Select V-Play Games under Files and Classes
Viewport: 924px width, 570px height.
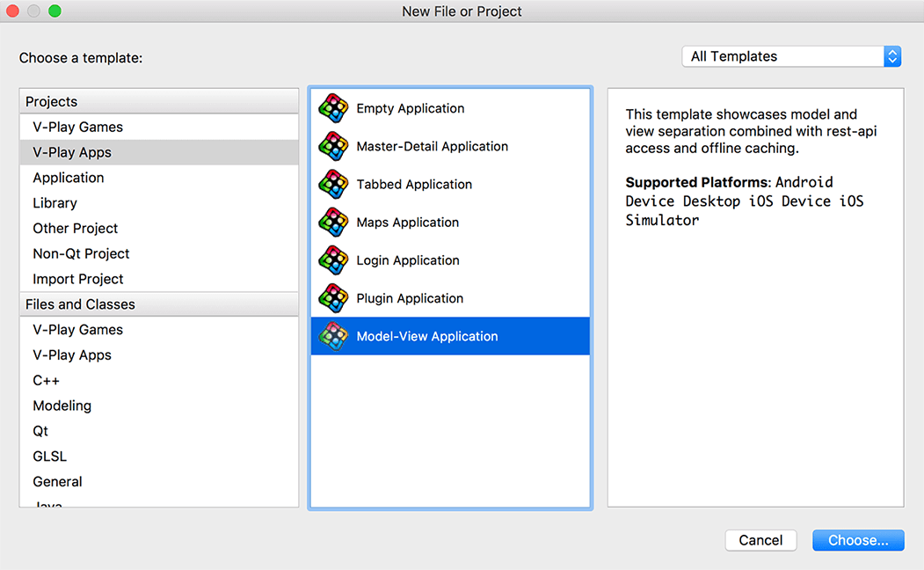tap(159, 330)
